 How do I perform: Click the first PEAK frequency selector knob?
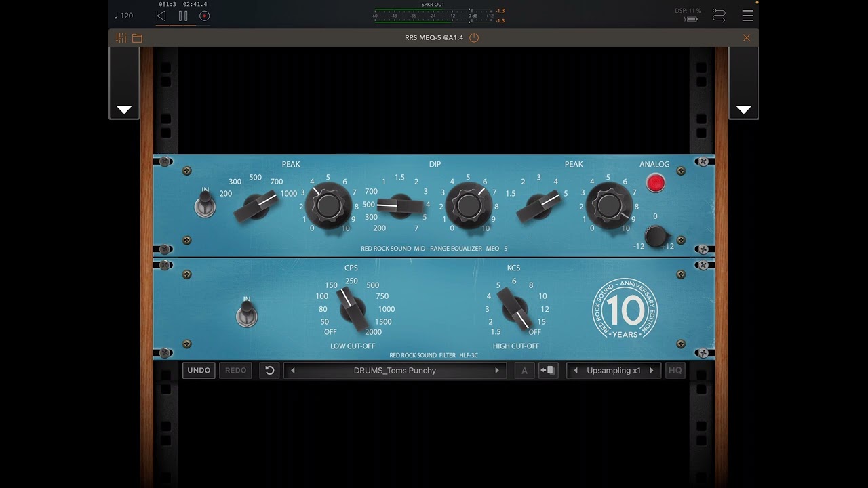pos(256,206)
